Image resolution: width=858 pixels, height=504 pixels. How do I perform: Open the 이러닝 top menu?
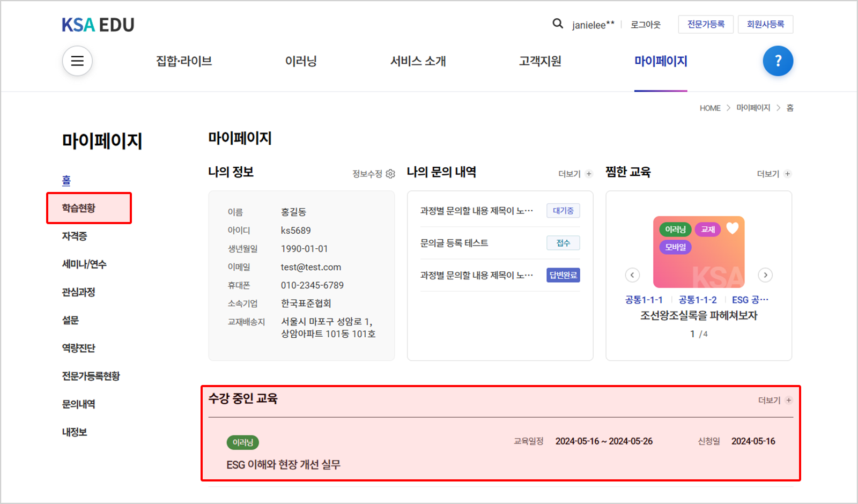[301, 61]
